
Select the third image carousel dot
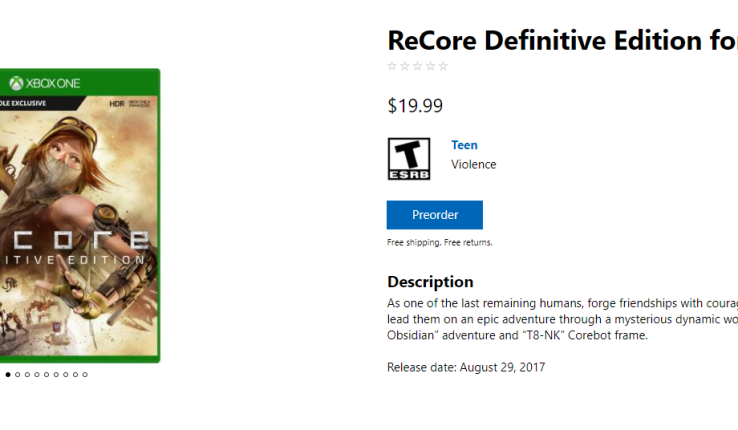click(27, 375)
